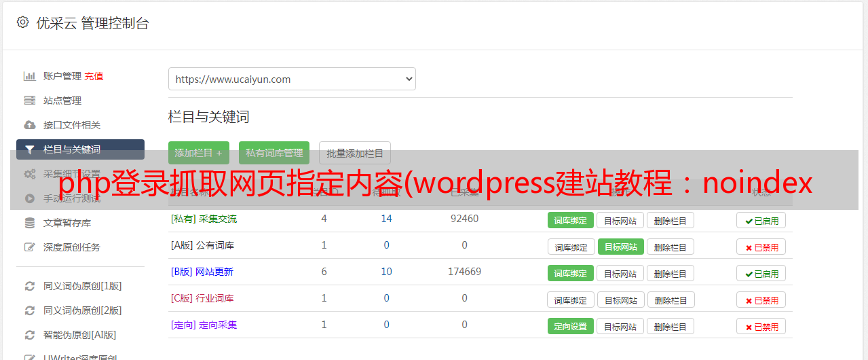Click 删除栏目 for the 采集交流 row
The width and height of the screenshot is (868, 360).
(x=670, y=220)
